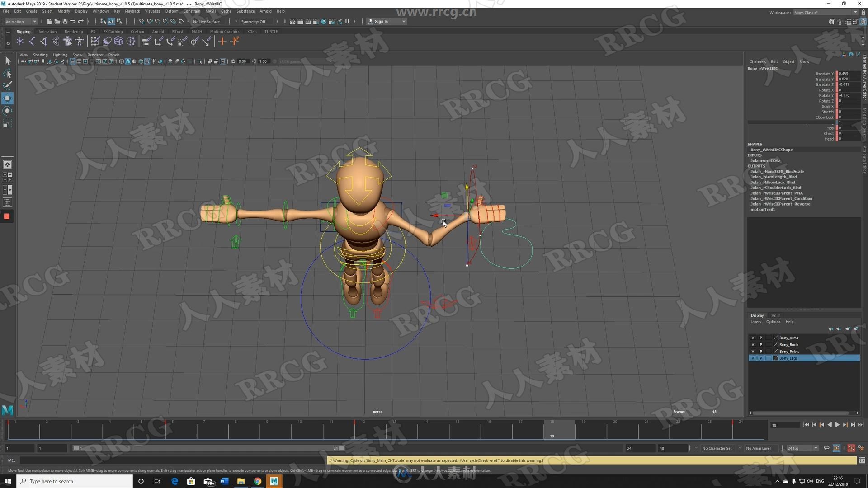Open the No Character Set dropdown
868x488 pixels.
pyautogui.click(x=717, y=448)
